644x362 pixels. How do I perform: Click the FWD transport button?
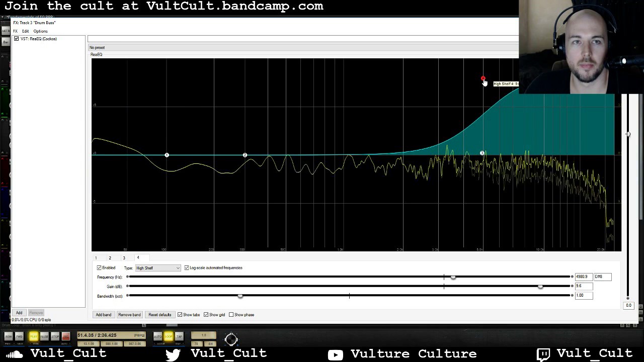[19, 336]
